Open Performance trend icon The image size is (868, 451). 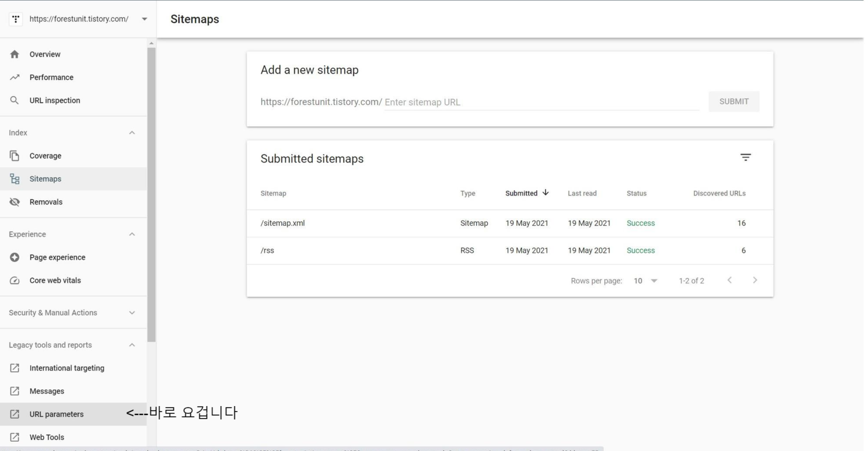(x=14, y=77)
